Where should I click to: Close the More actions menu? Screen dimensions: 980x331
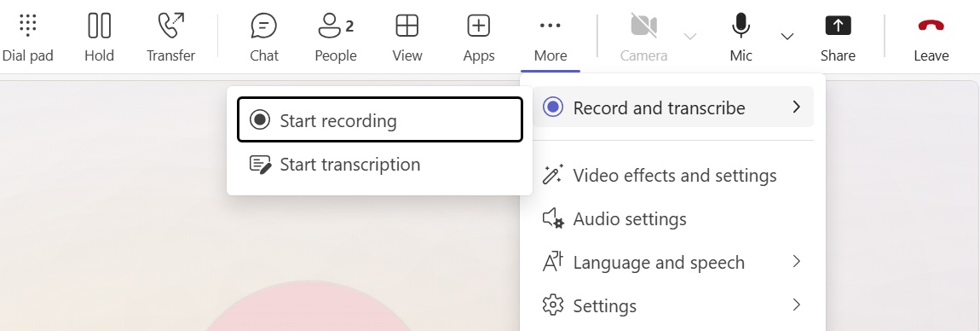tap(550, 38)
